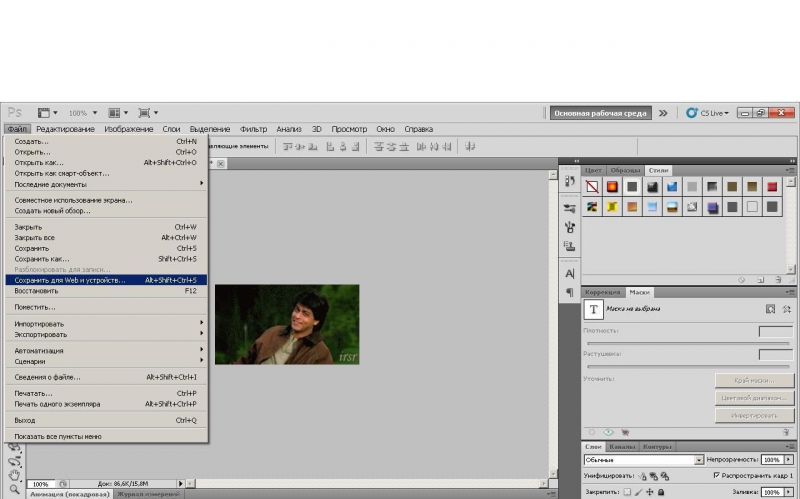Open CS Live button
Viewport: 800px width, 499px height.
[x=707, y=113]
